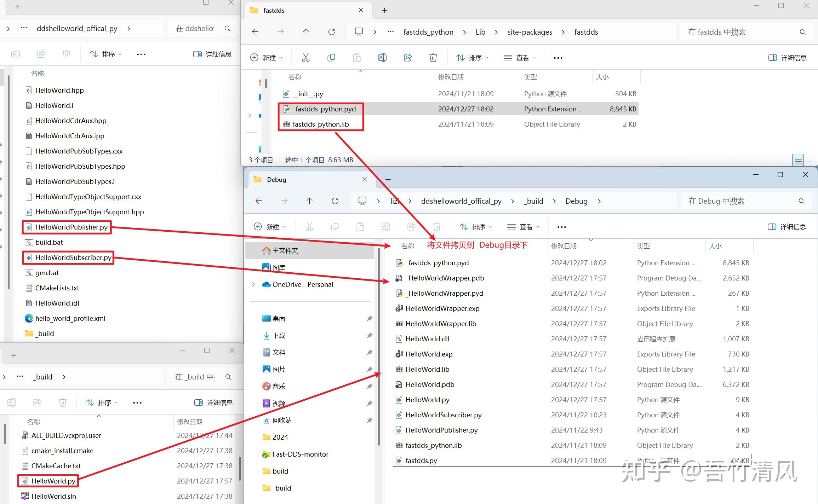818x504 pixels.
Task: Click Debug navigation pane scrollbar
Action: (x=378, y=347)
